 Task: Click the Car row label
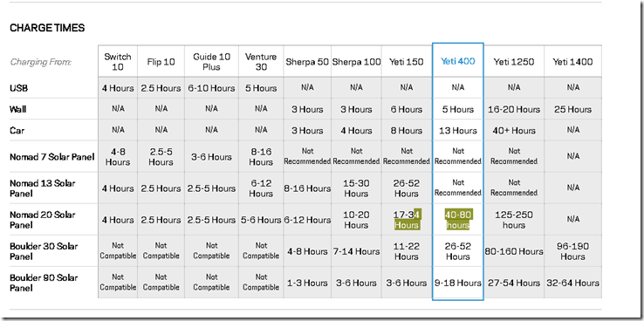pos(17,131)
